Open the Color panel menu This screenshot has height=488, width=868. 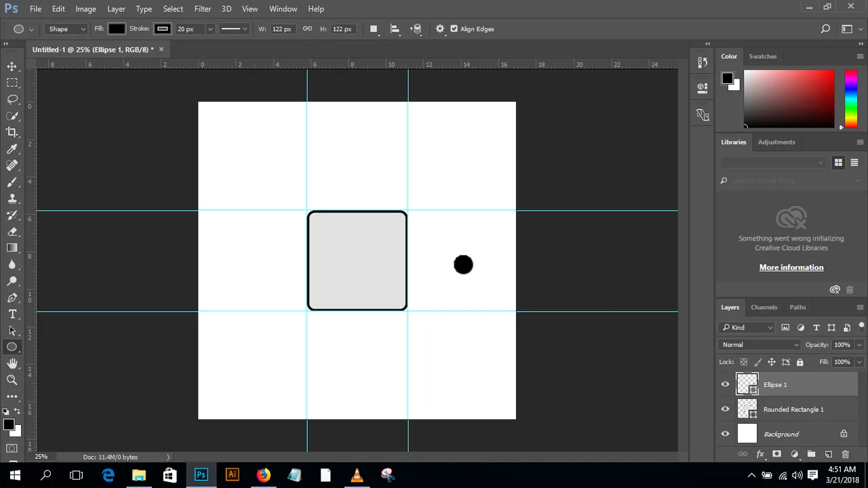tap(860, 56)
